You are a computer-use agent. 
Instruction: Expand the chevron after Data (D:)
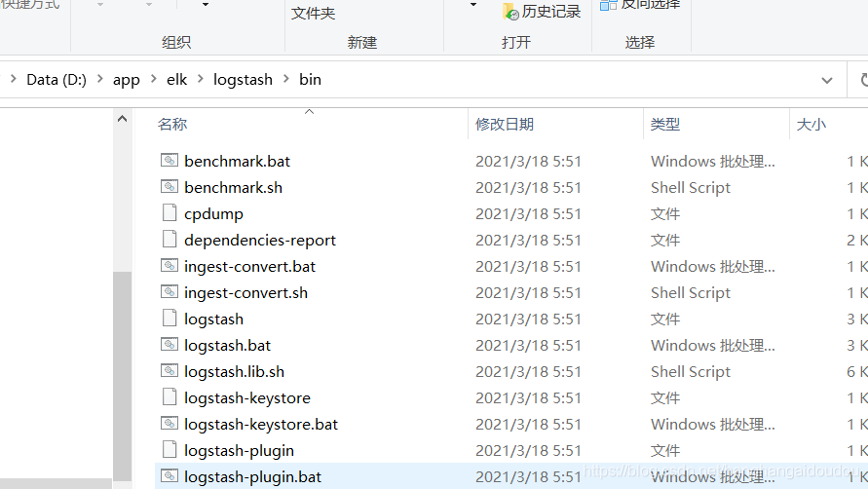(99, 79)
